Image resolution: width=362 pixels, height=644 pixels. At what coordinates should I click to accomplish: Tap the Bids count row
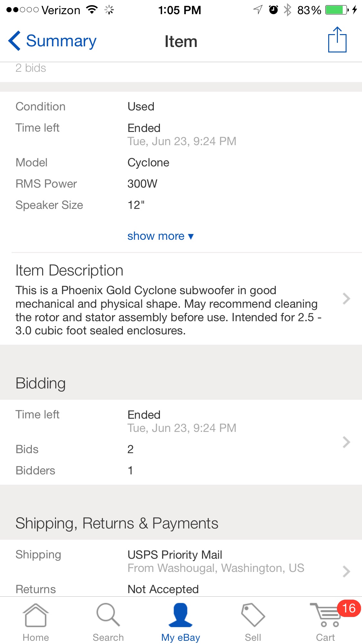pyautogui.click(x=130, y=449)
